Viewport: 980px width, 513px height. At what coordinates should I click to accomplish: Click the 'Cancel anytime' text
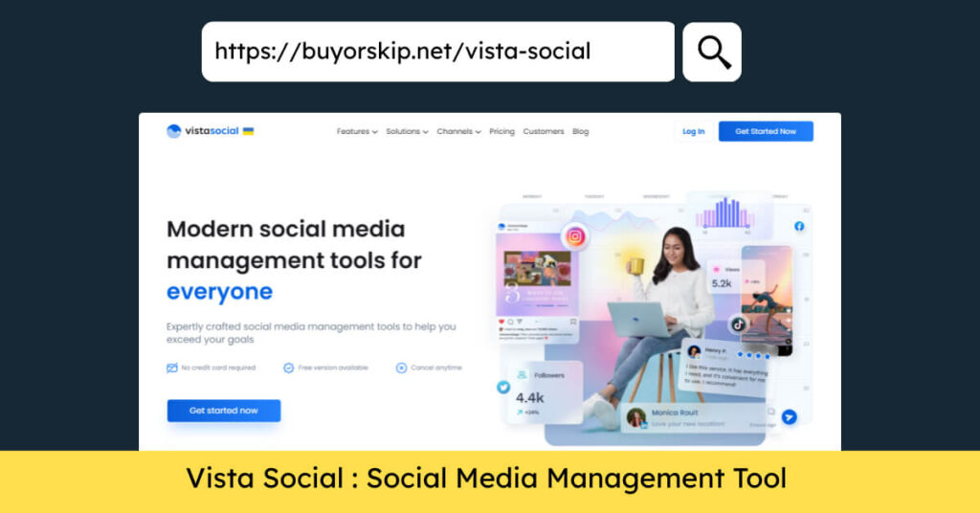click(436, 368)
